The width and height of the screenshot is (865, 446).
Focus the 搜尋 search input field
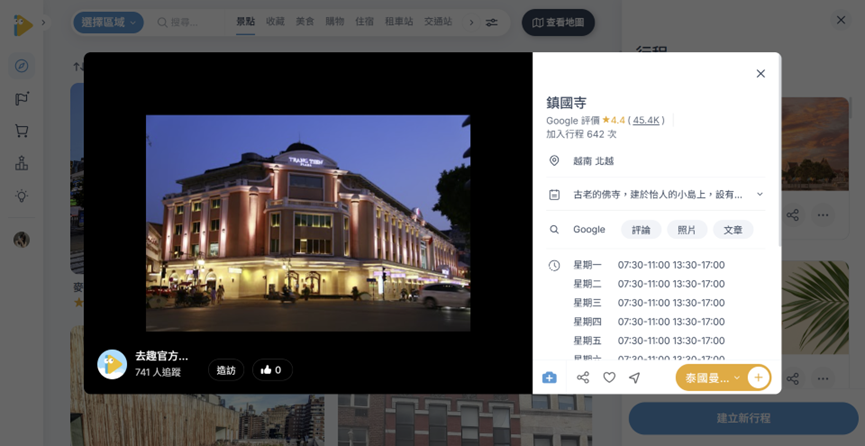click(190, 23)
